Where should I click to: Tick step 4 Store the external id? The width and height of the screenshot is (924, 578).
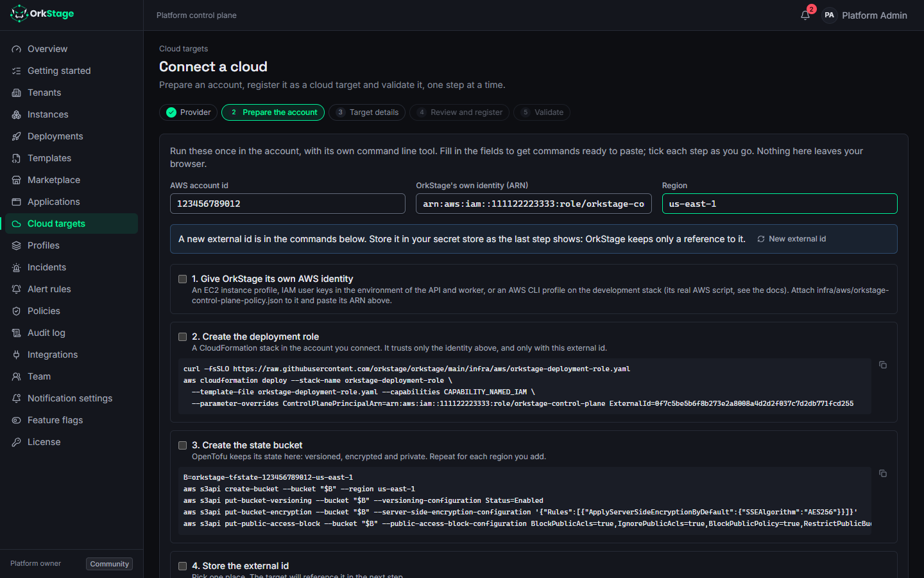183,566
